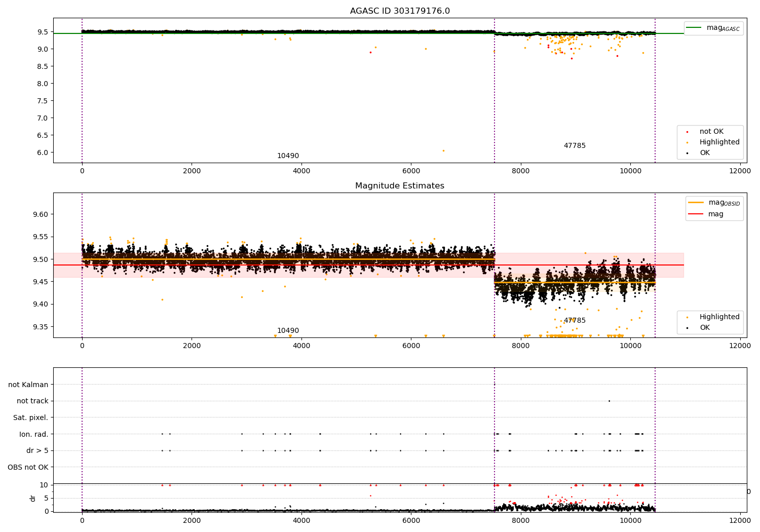Image resolution: width=760 pixels, height=532 pixels.
Task: Click x-tick "12000" under the top plot
Action: coord(740,171)
